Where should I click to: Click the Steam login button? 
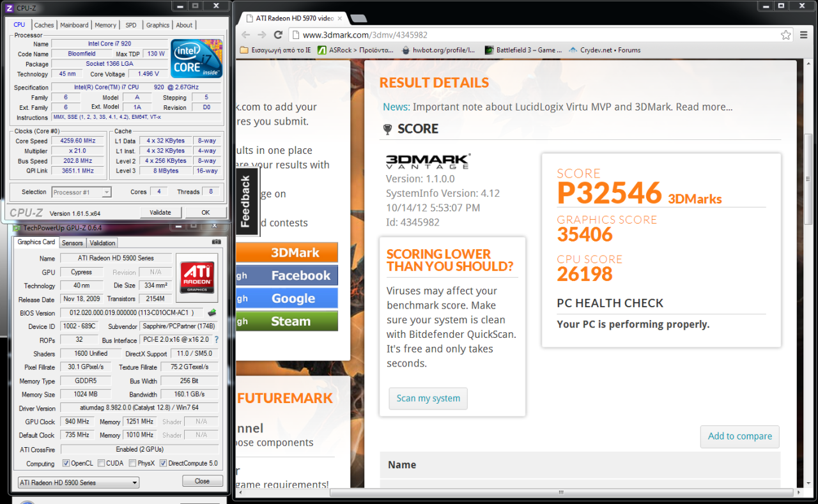point(287,321)
